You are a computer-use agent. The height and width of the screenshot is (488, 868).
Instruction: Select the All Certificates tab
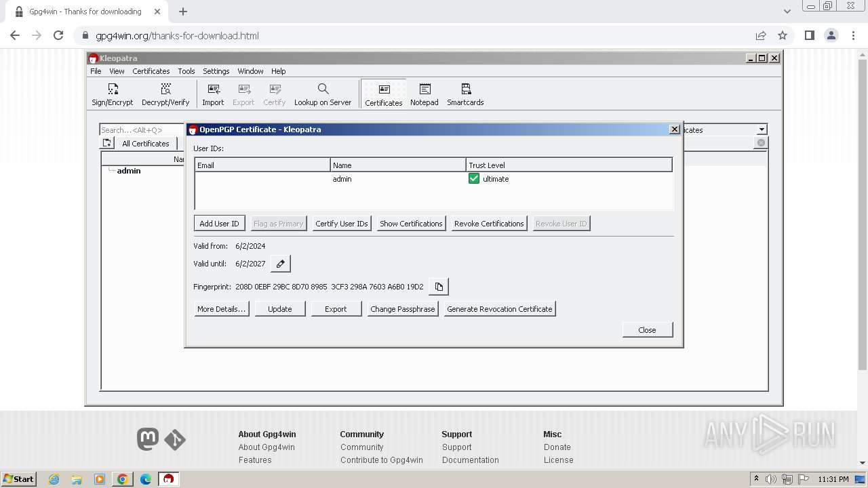(146, 144)
